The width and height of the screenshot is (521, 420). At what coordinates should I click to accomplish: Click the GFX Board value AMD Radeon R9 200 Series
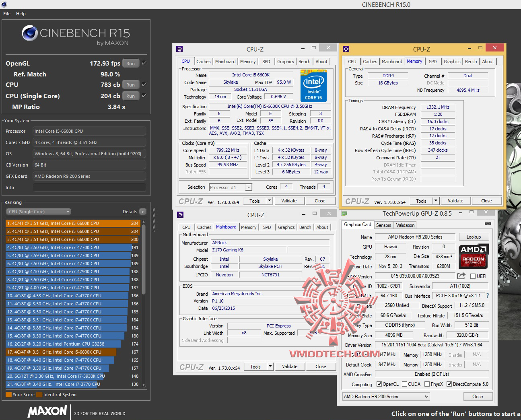[89, 176]
